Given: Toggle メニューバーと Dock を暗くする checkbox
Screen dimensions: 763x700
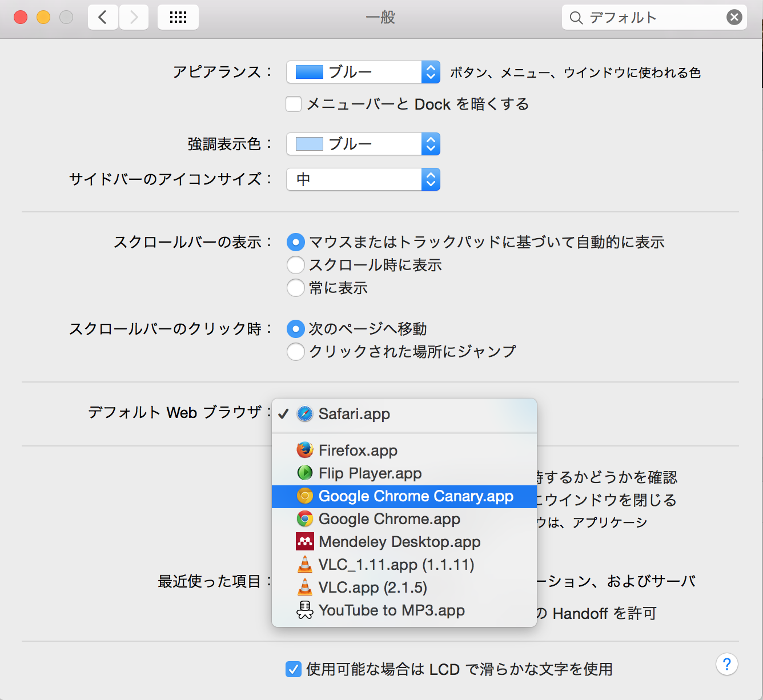Looking at the screenshot, I should tap(294, 104).
